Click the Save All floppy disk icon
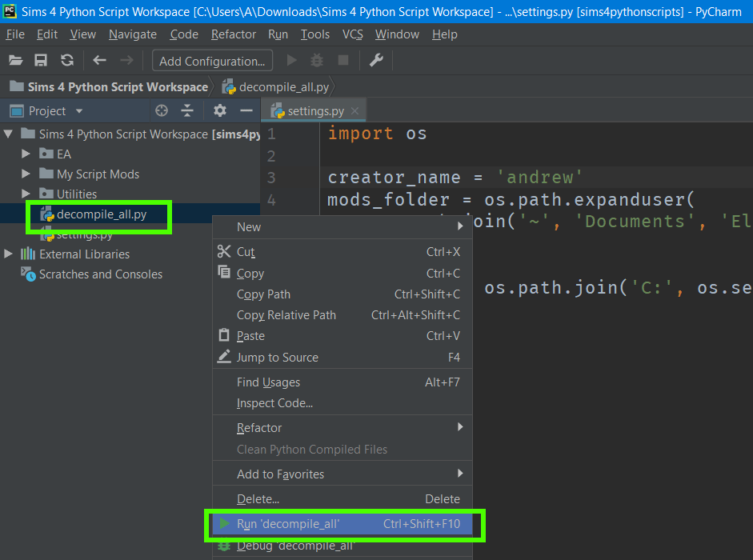 point(41,60)
